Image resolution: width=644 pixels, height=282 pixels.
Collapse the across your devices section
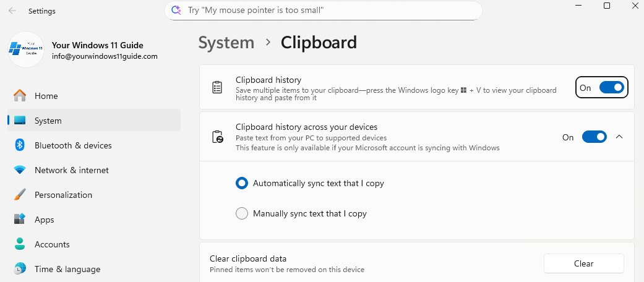(x=619, y=137)
